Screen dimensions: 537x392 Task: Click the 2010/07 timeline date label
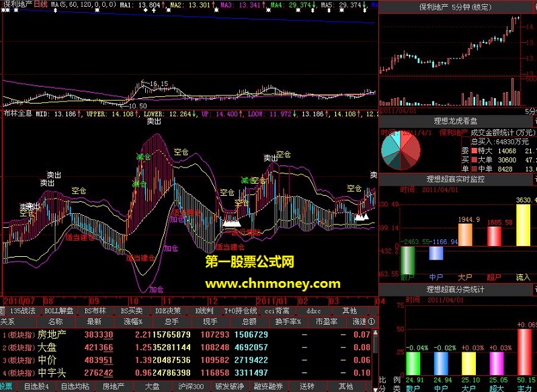pyautogui.click(x=19, y=301)
